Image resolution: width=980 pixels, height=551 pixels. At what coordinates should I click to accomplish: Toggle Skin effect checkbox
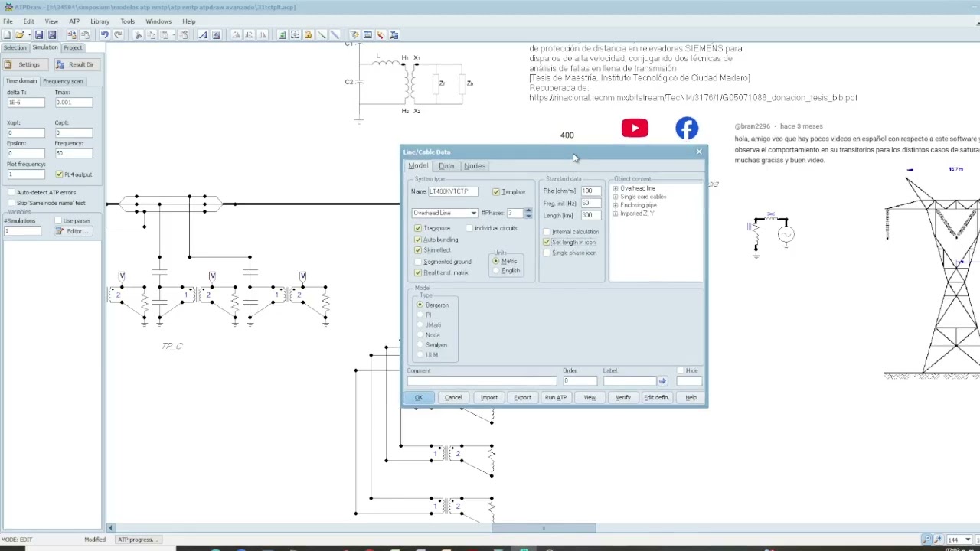click(x=418, y=250)
